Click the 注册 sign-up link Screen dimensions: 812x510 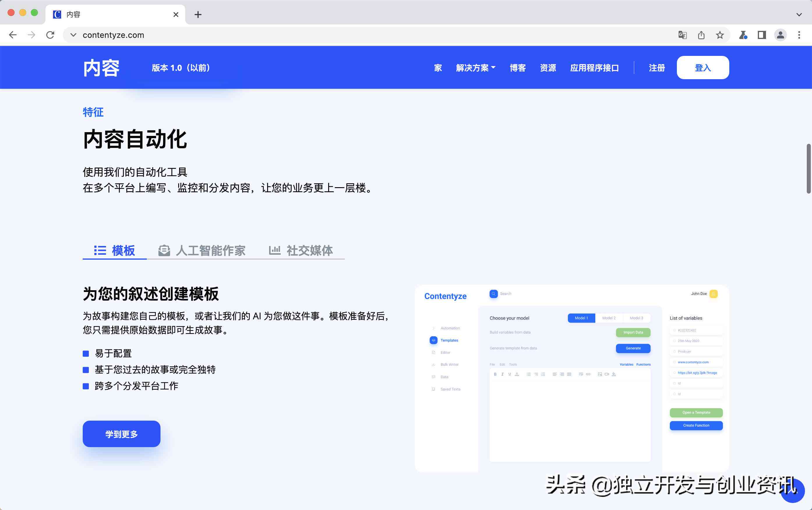(656, 68)
